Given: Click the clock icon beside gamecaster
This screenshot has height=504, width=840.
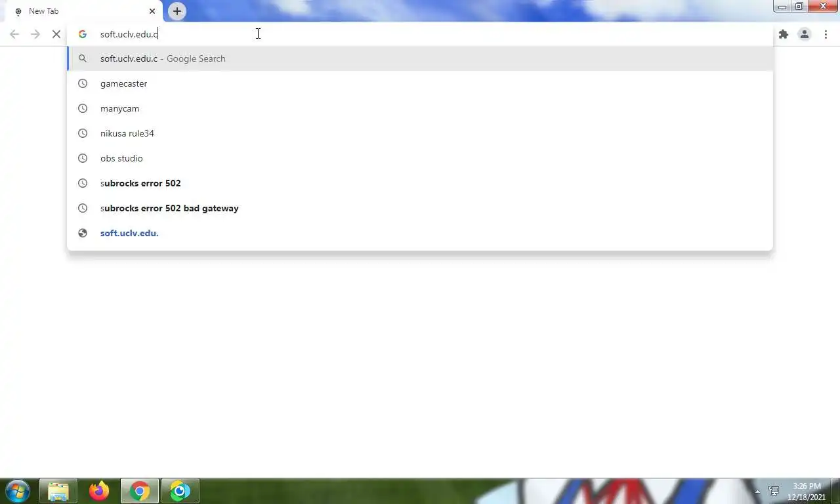Looking at the screenshot, I should point(83,83).
